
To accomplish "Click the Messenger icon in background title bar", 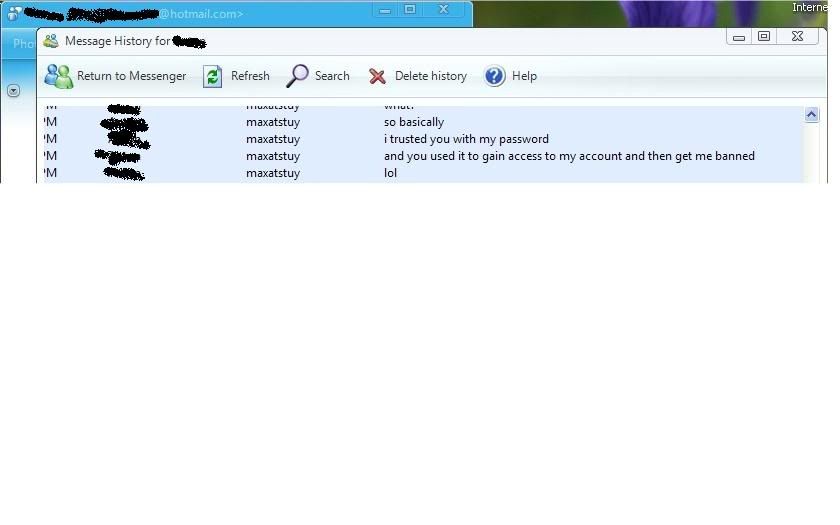I will click(x=14, y=14).
